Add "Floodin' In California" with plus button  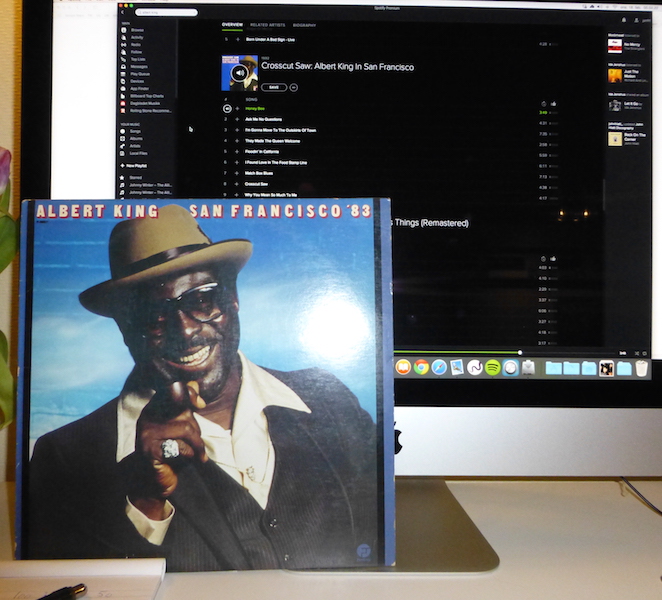(237, 152)
